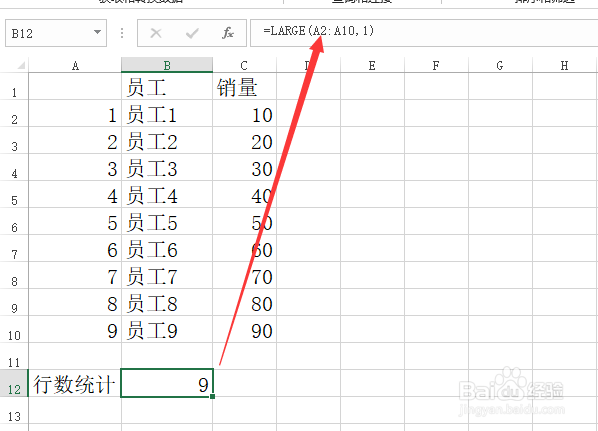Image resolution: width=598 pixels, height=431 pixels.
Task: Click cell A6 with value 5
Action: pos(75,221)
